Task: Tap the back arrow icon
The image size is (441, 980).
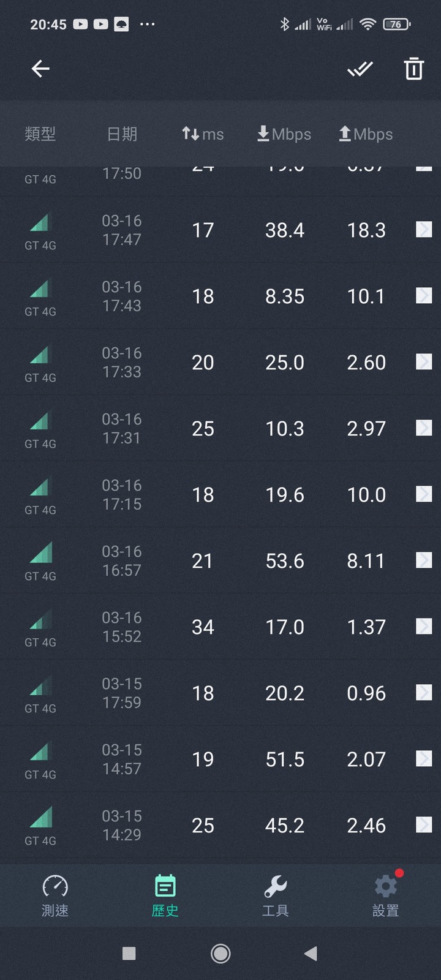Action: coord(40,69)
